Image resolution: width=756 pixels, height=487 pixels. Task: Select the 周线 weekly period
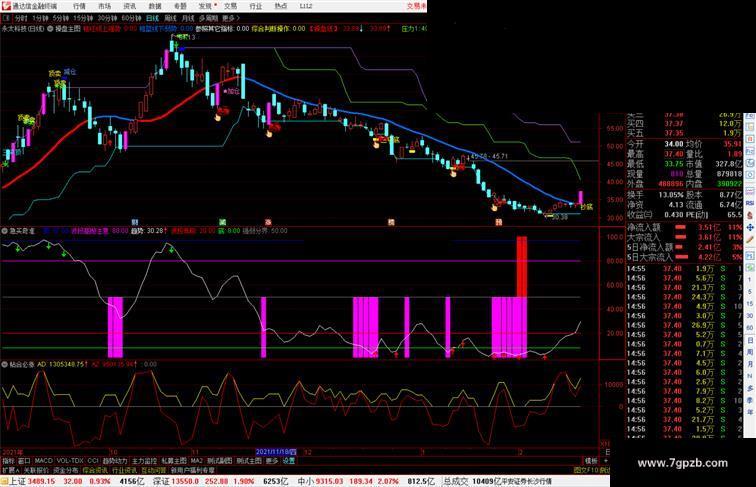[170, 18]
